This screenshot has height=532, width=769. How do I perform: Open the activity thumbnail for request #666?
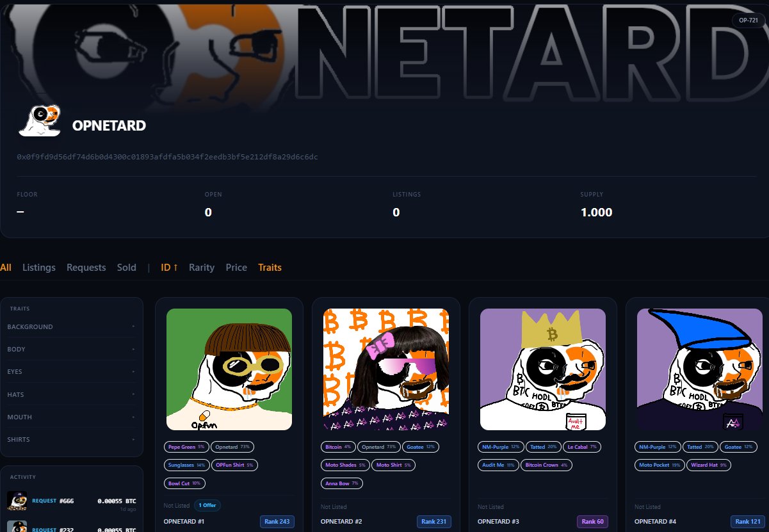pos(17,501)
